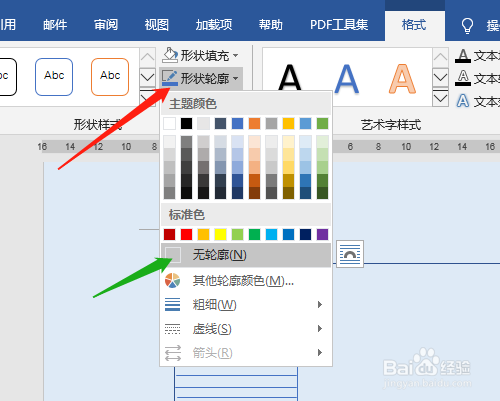Click the text outline A icon
This screenshot has width=500, height=401.
pos(463,78)
